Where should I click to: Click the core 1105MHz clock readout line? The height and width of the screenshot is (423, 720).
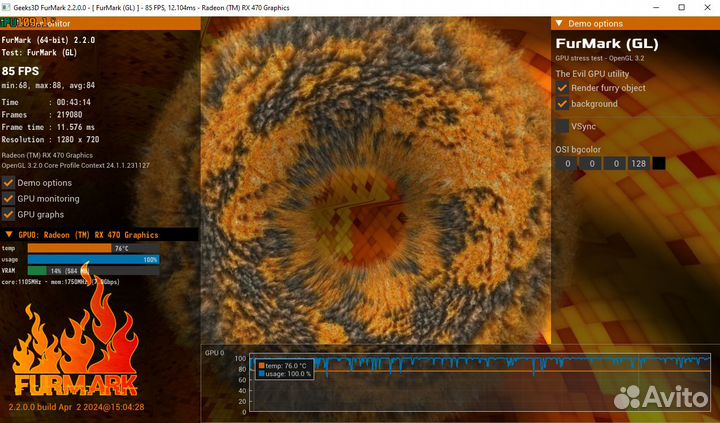(x=61, y=282)
